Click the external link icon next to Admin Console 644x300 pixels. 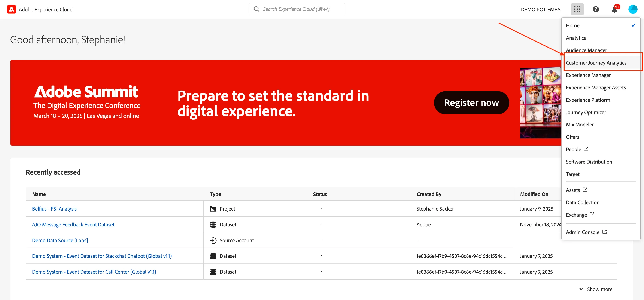coord(605,232)
